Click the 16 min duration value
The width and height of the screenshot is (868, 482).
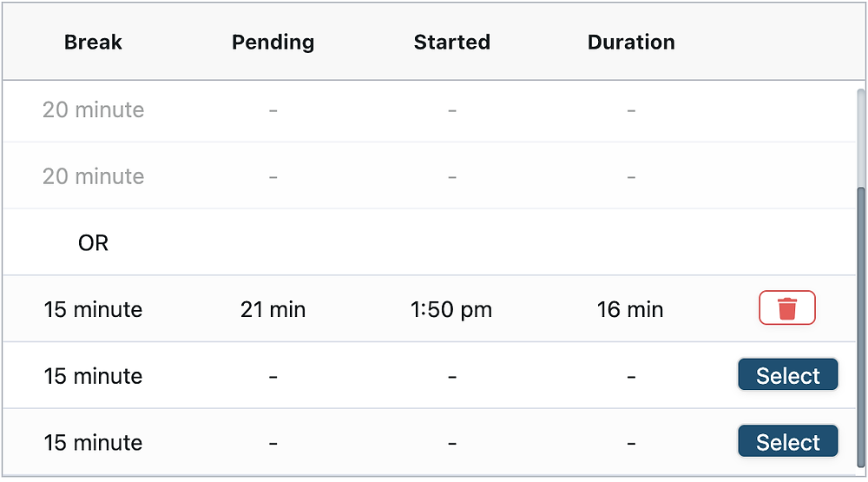630,309
